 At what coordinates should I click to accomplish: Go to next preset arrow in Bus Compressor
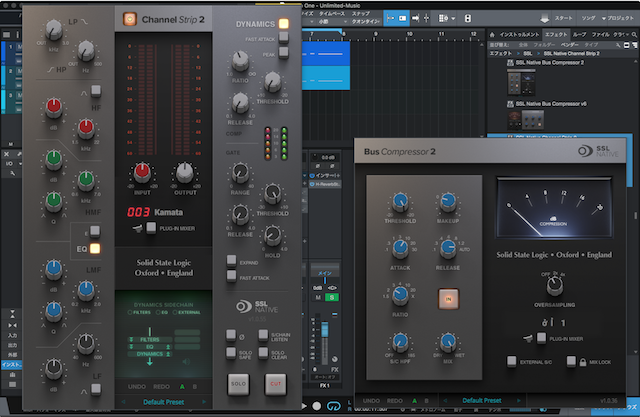pos(519,401)
